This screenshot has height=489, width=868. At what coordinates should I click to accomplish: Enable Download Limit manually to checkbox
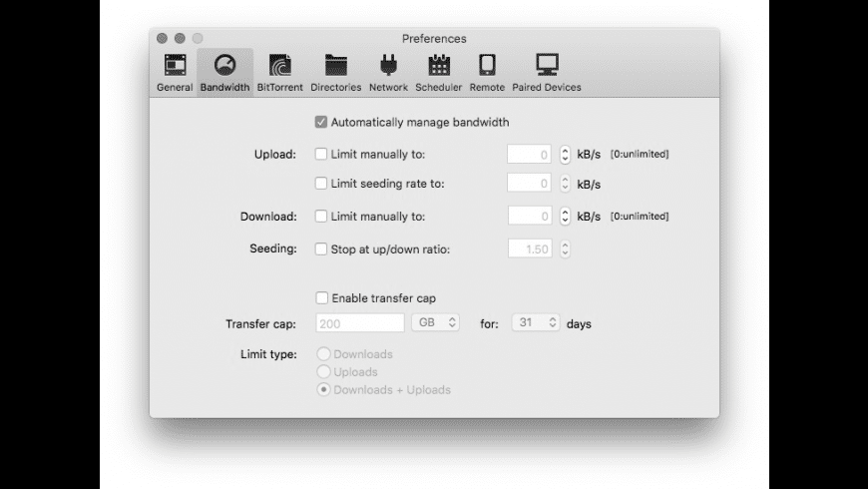click(321, 216)
